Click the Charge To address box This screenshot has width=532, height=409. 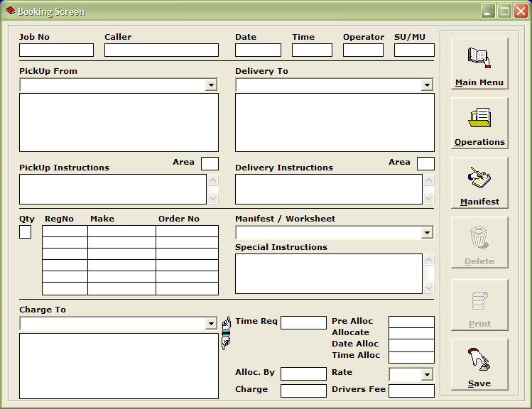coord(119,366)
